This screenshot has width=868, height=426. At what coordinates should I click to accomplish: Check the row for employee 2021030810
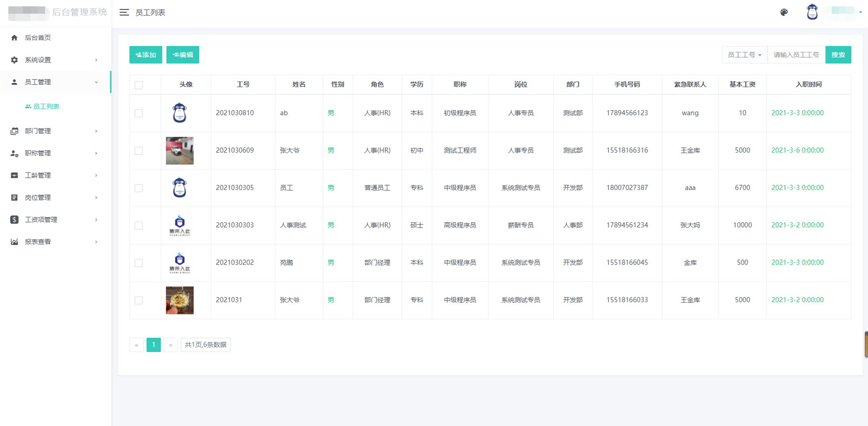(139, 113)
